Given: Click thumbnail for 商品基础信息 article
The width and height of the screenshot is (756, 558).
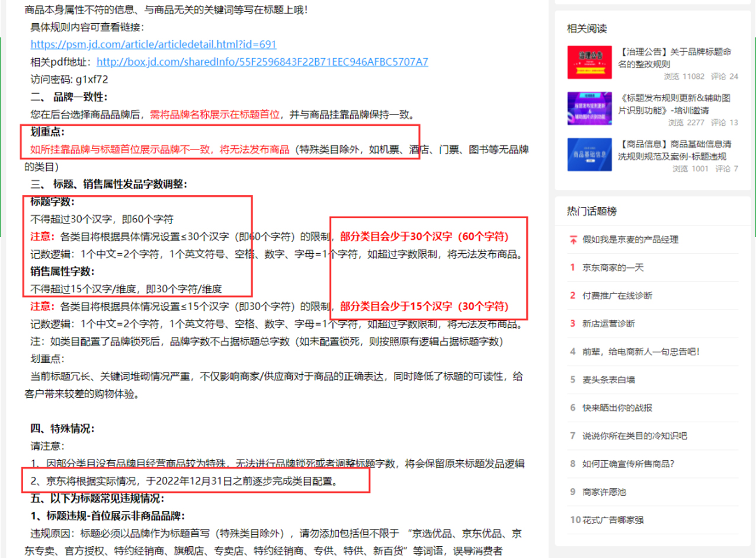Looking at the screenshot, I should (x=589, y=155).
